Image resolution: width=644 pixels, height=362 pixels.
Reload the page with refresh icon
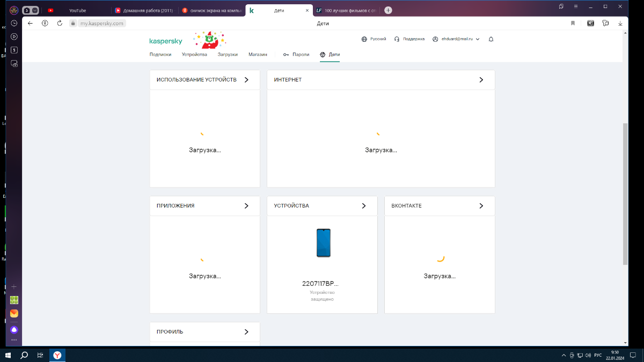click(x=60, y=23)
